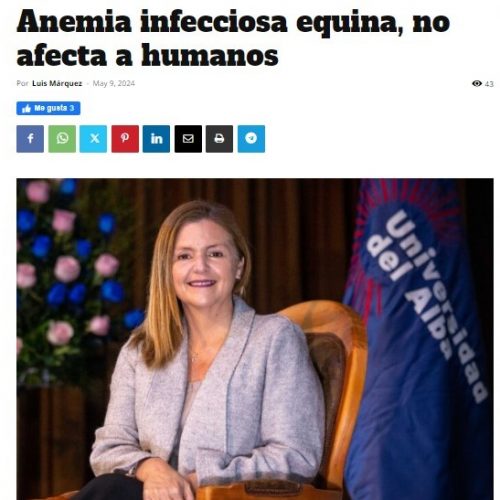Click the wooden armchair in the photo
The height and width of the screenshot is (500, 500).
318,400
